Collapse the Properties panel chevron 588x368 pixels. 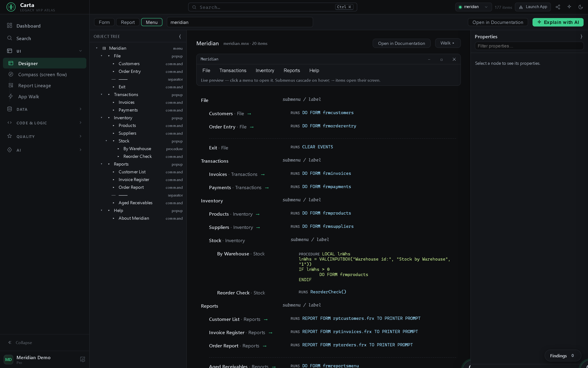tap(581, 36)
